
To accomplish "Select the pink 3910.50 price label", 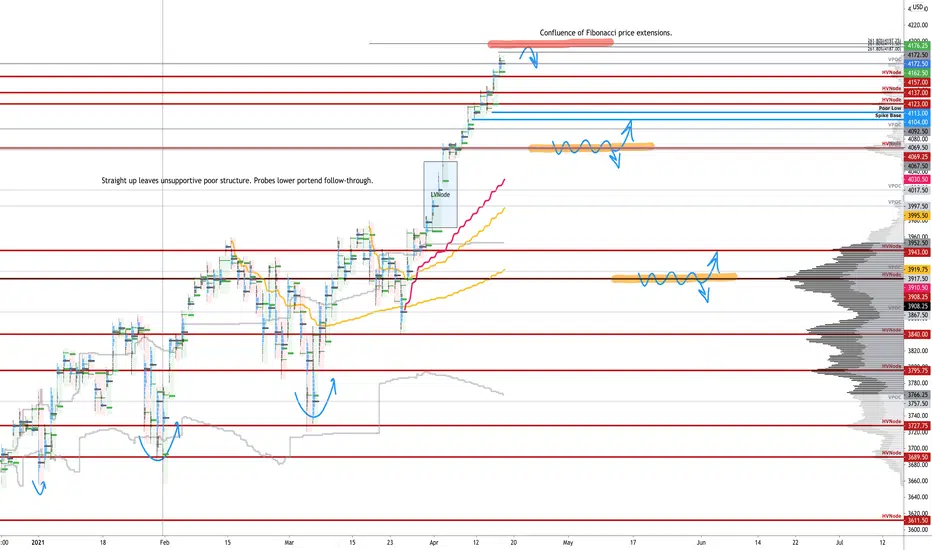I will (917, 288).
